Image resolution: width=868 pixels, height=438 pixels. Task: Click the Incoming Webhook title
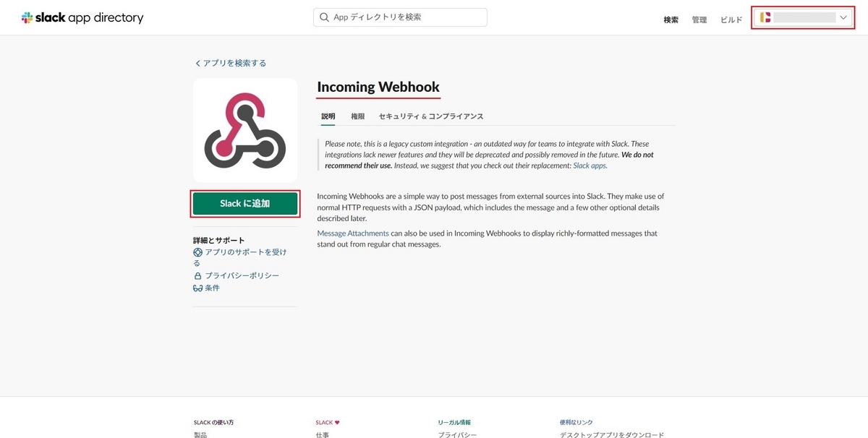point(378,87)
